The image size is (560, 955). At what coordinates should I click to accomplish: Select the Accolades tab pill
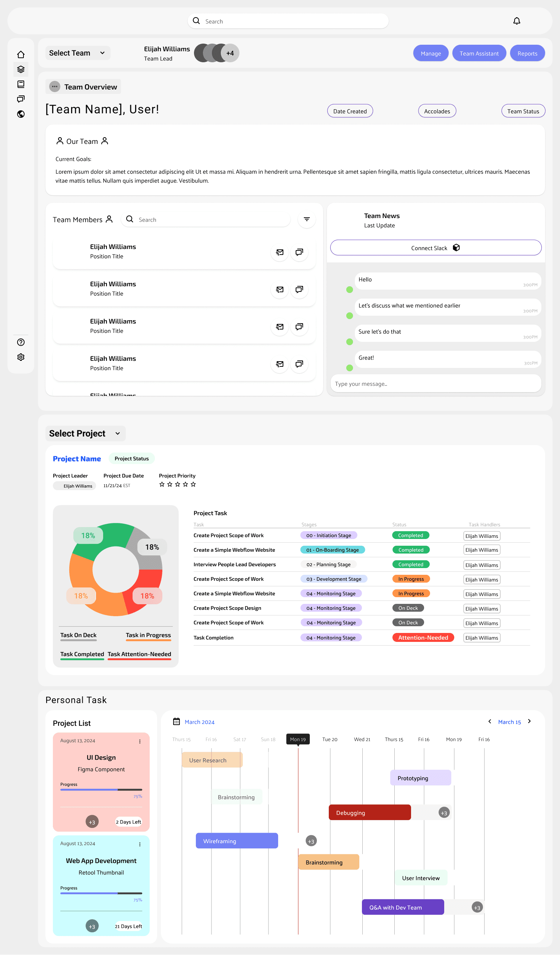436,111
